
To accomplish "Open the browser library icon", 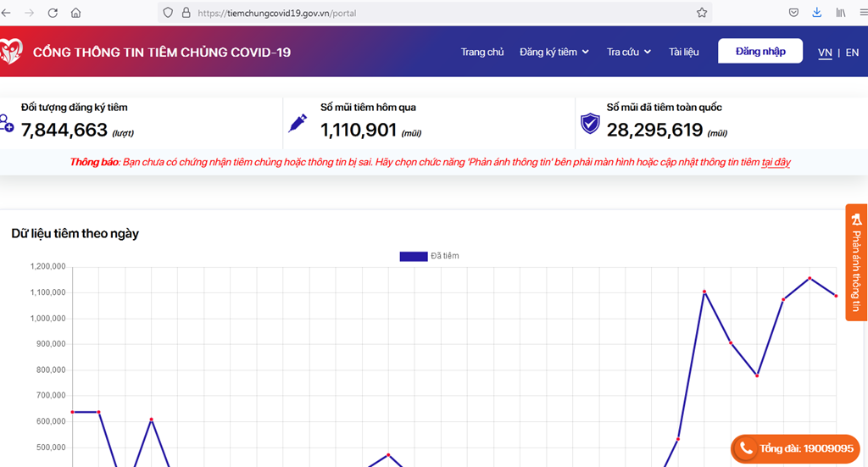I will coord(841,13).
